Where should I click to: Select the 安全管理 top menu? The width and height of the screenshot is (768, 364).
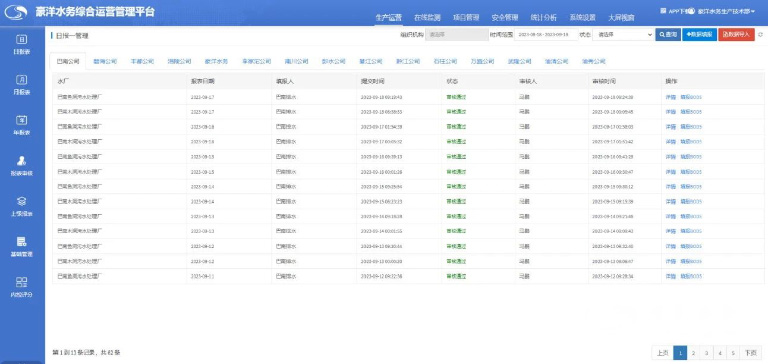pyautogui.click(x=505, y=18)
